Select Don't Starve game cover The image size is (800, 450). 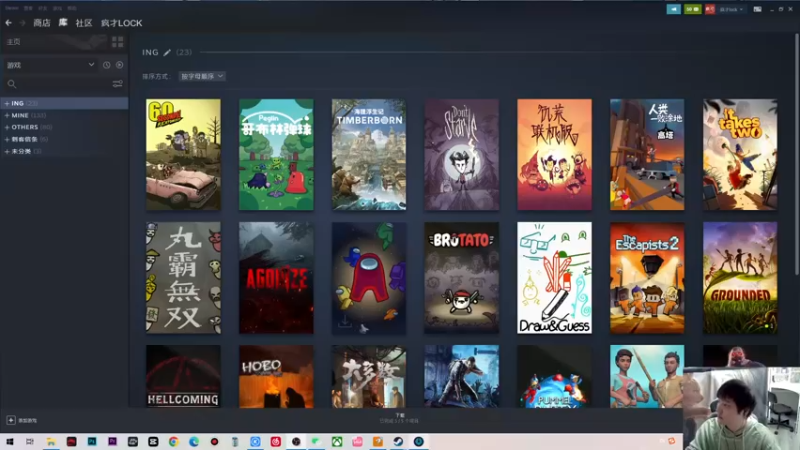462,155
